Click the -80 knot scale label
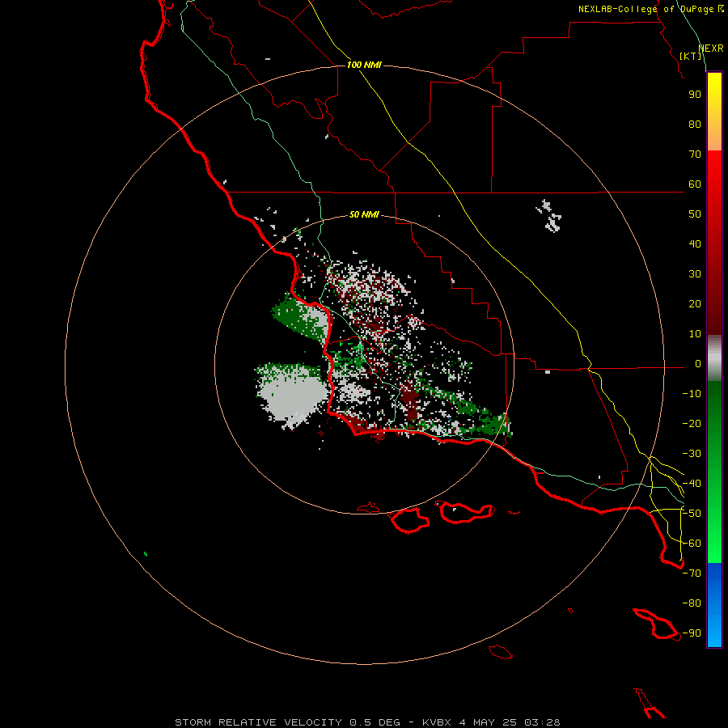The image size is (728, 728). click(x=692, y=603)
